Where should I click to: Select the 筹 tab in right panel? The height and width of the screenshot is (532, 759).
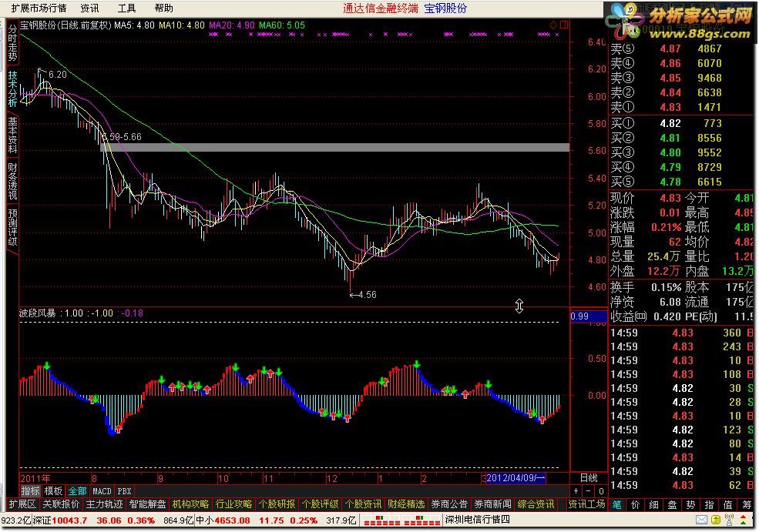[x=747, y=504]
